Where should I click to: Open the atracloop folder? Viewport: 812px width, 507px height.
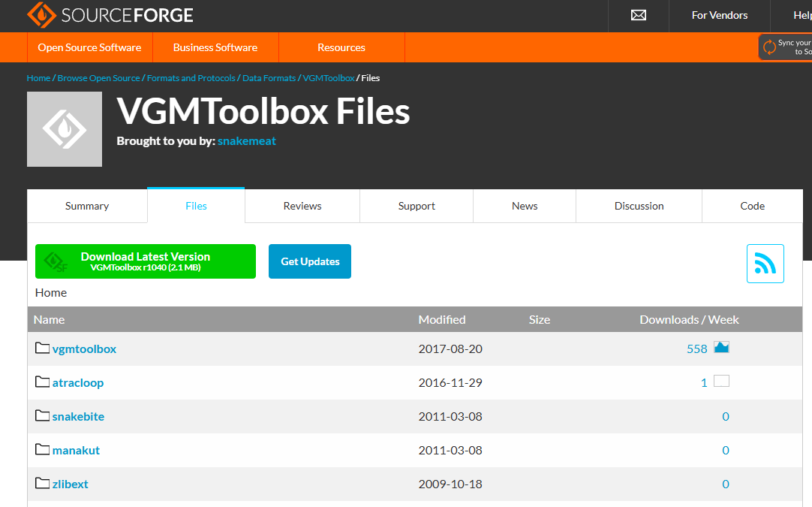[x=78, y=382]
